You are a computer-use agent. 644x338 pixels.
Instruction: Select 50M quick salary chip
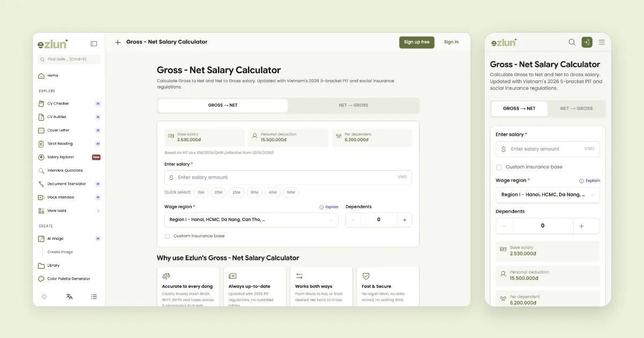click(x=291, y=192)
